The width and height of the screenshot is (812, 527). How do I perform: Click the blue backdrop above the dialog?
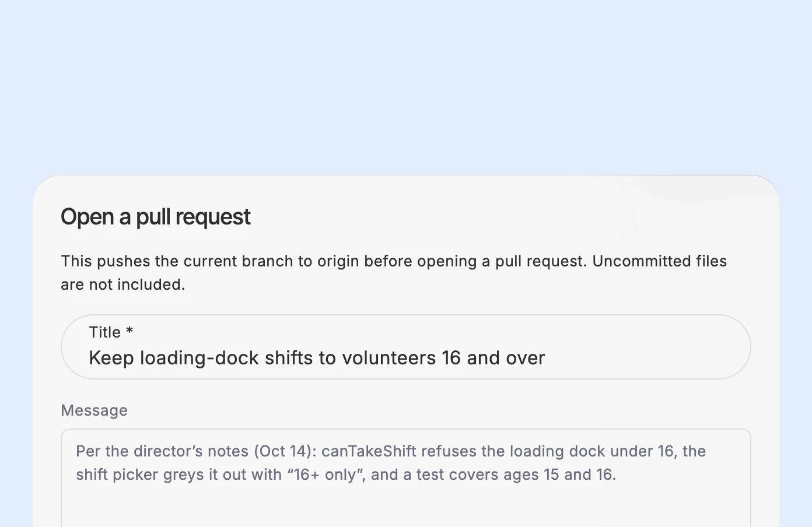(x=405, y=87)
